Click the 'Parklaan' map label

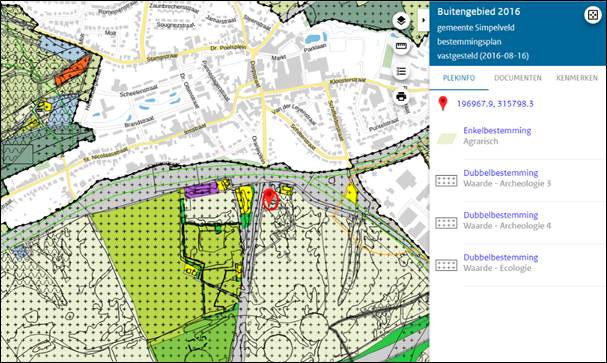[x=315, y=48]
